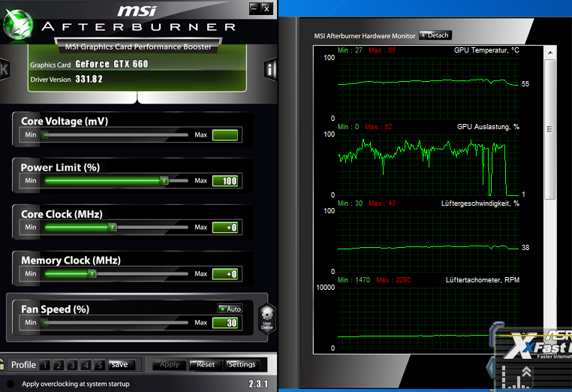
Task: Click the XFast overlay expand chevron
Action: tap(526, 371)
